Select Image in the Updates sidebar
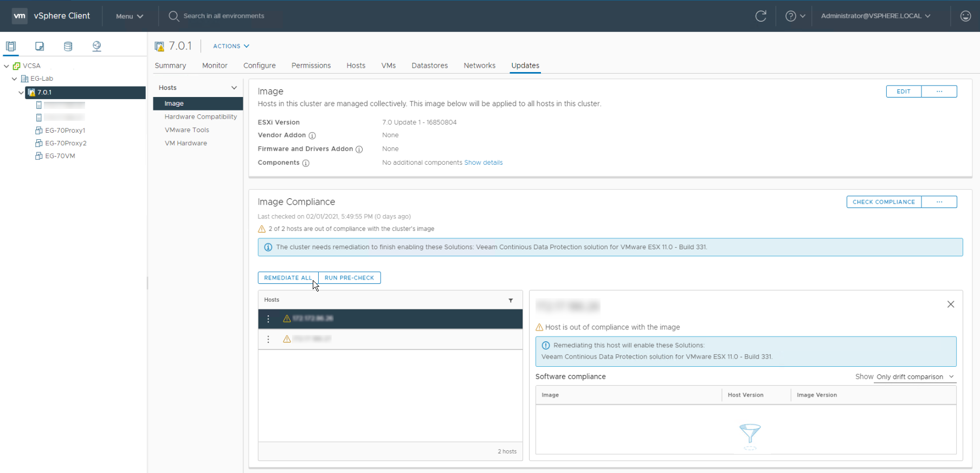The height and width of the screenshot is (473, 980). tap(198, 103)
